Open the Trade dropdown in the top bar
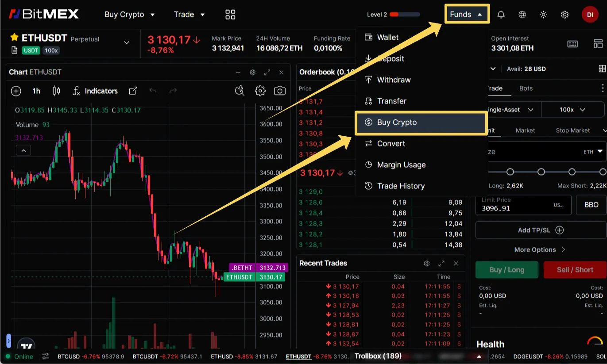Screen dimensions: 607x364 point(189,14)
